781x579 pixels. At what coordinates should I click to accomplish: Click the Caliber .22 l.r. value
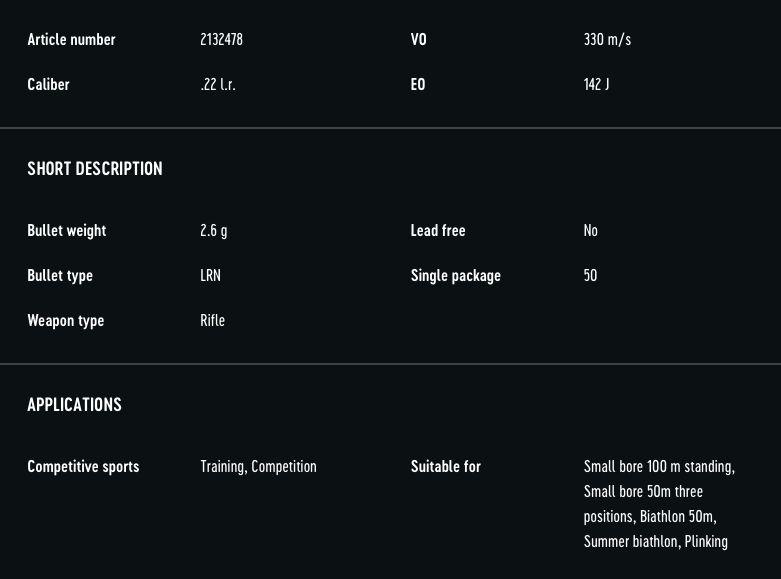pos(218,84)
